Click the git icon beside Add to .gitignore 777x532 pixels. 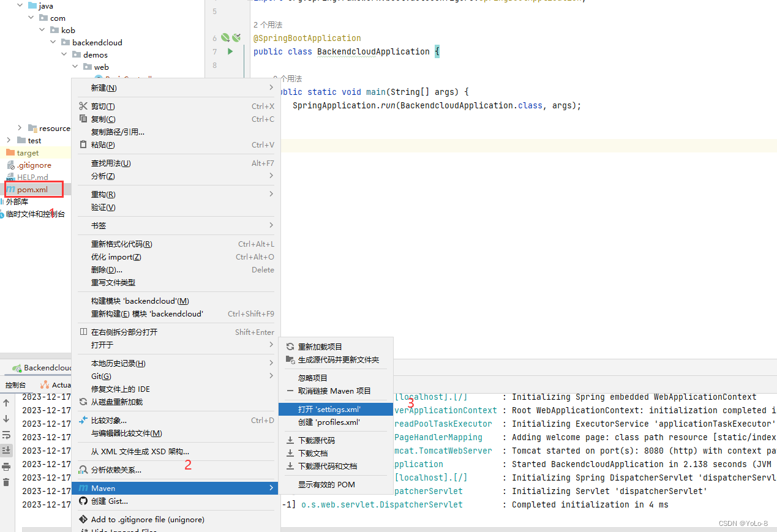click(x=83, y=519)
